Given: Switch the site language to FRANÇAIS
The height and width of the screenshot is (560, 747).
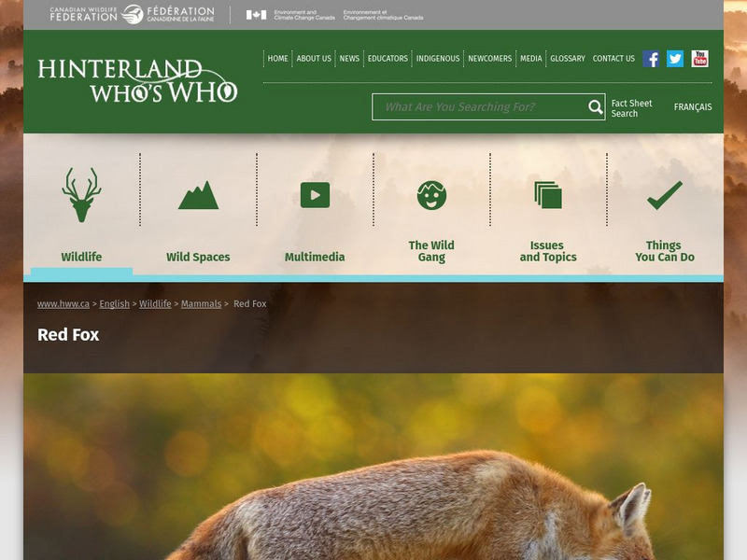Looking at the screenshot, I should [693, 107].
